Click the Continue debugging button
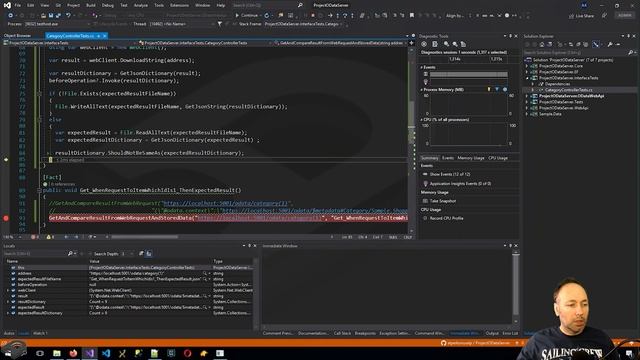The height and width of the screenshot is (360, 640). tap(247, 16)
